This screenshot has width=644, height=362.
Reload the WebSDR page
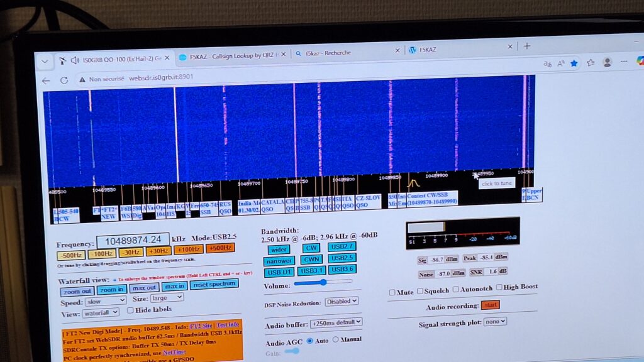[x=64, y=80]
